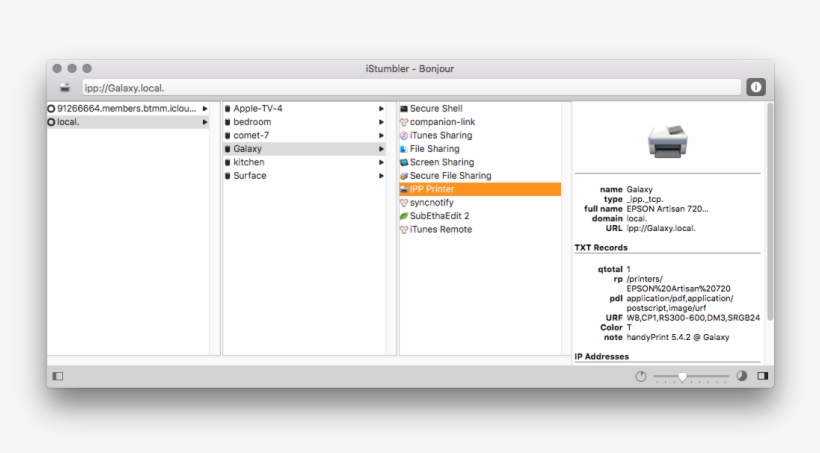
Task: Expand the Galaxy host arrow
Action: [x=381, y=149]
